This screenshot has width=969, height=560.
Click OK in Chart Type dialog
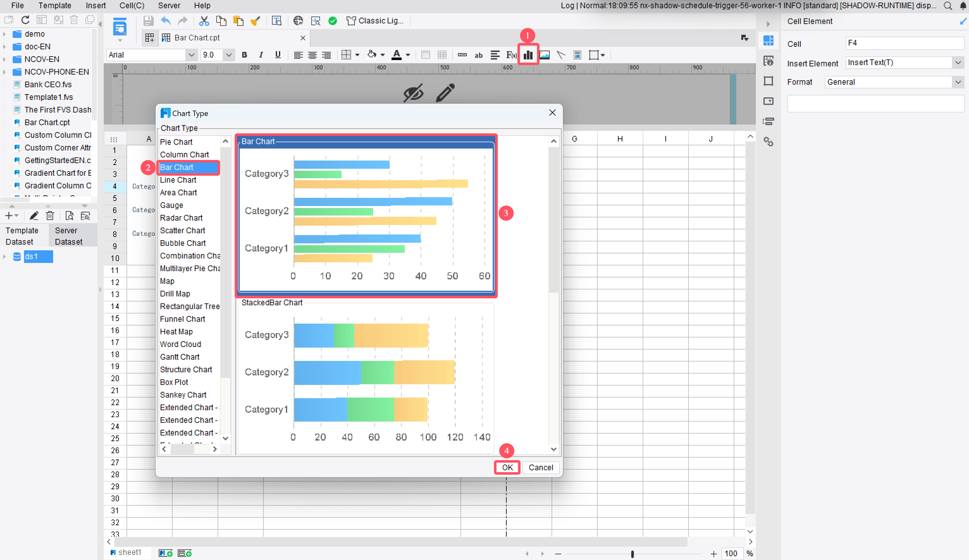coord(507,467)
